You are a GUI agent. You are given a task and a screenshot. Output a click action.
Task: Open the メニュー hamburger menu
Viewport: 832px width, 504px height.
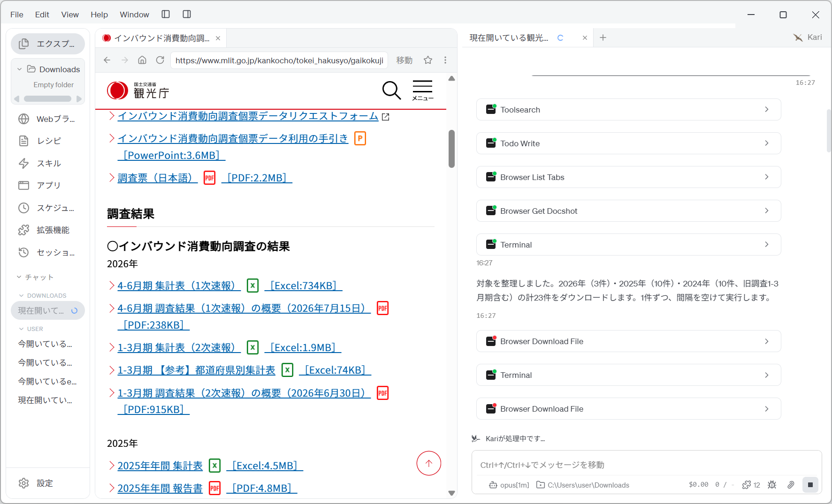tap(423, 90)
